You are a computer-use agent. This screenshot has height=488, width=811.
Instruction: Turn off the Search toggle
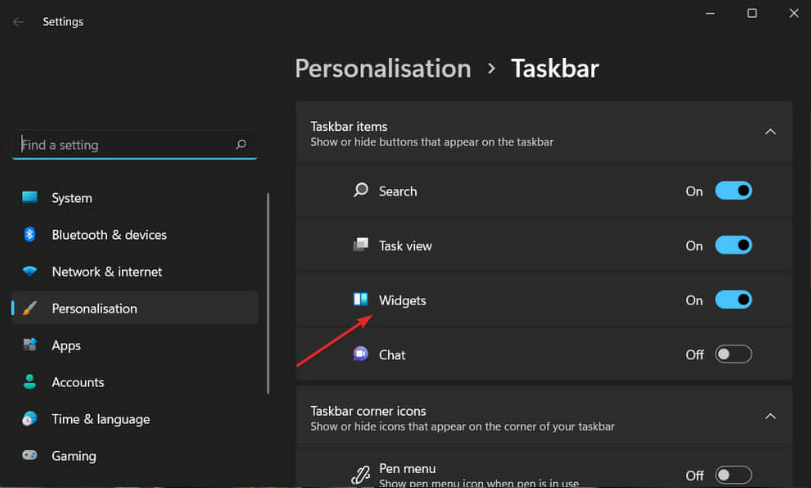[x=733, y=191]
